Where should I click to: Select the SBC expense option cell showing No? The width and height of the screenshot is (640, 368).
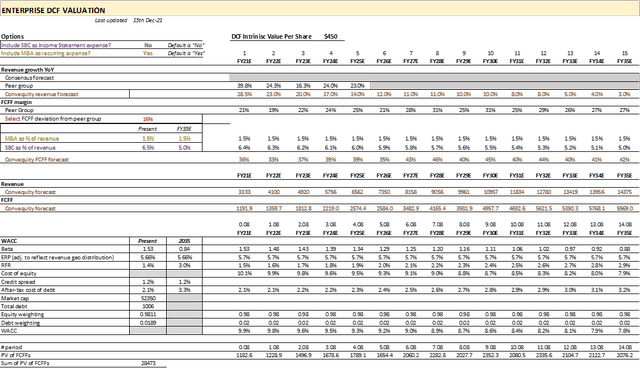pyautogui.click(x=148, y=45)
